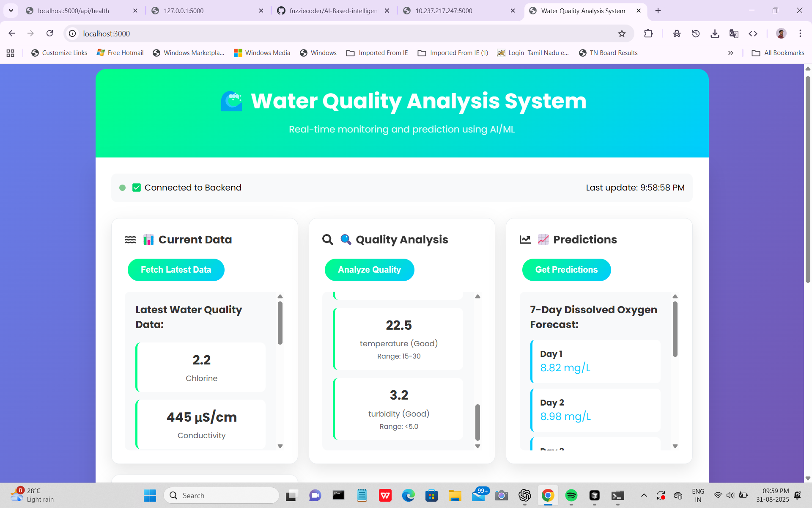This screenshot has width=812, height=508.
Task: Switch to the fuzziecoder GitHub tab
Action: 332,11
